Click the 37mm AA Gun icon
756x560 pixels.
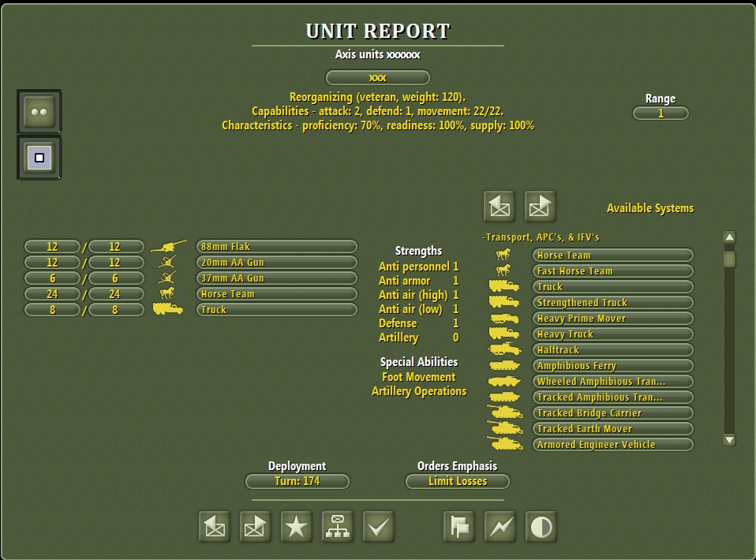click(x=167, y=278)
